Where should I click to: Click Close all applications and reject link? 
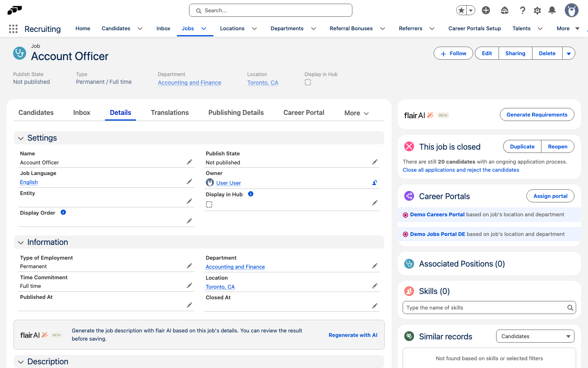461,170
